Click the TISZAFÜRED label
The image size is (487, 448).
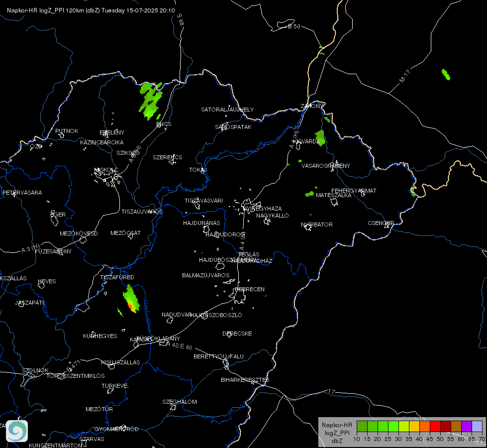coord(117,277)
